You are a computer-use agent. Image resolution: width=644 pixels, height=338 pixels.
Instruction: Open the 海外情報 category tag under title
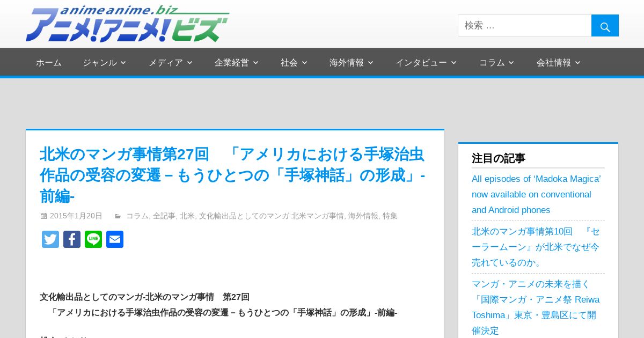point(363,216)
